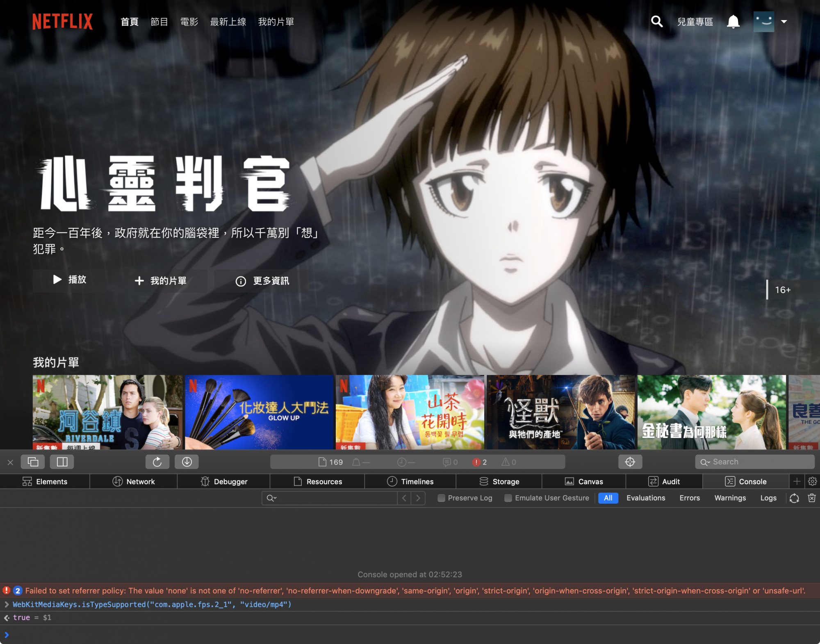Open Netflix search magnifier icon

(x=657, y=21)
